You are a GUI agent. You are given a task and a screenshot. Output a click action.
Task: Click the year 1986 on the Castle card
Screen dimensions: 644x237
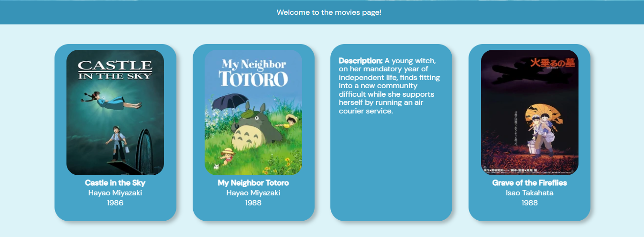tap(115, 203)
